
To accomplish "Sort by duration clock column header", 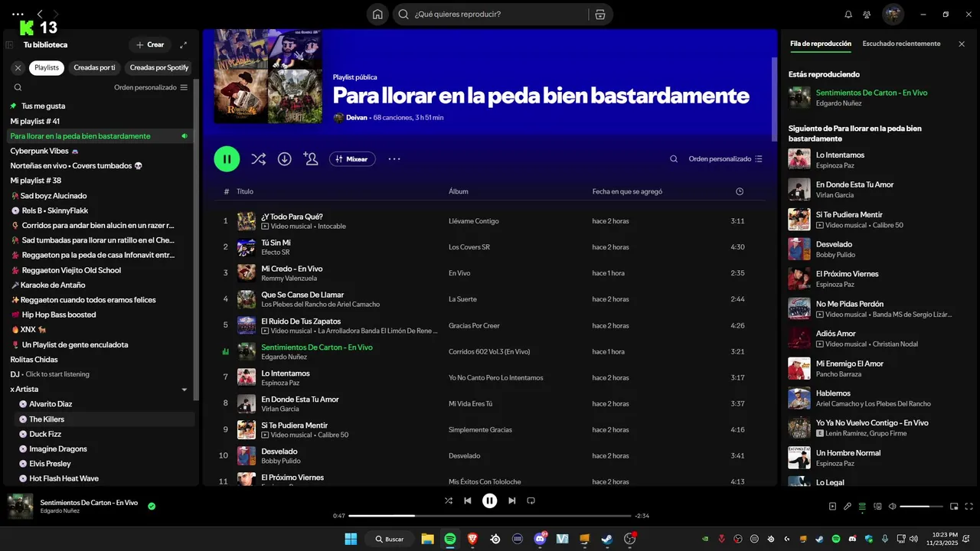I will (740, 191).
